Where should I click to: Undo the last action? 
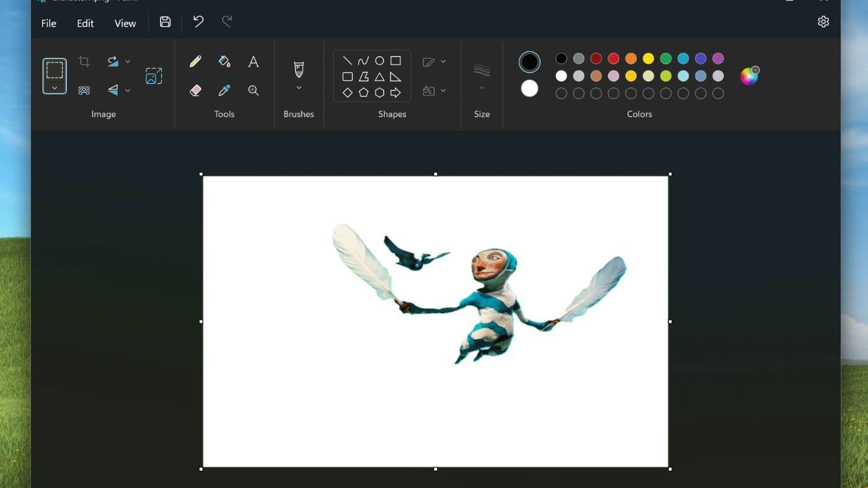(198, 22)
